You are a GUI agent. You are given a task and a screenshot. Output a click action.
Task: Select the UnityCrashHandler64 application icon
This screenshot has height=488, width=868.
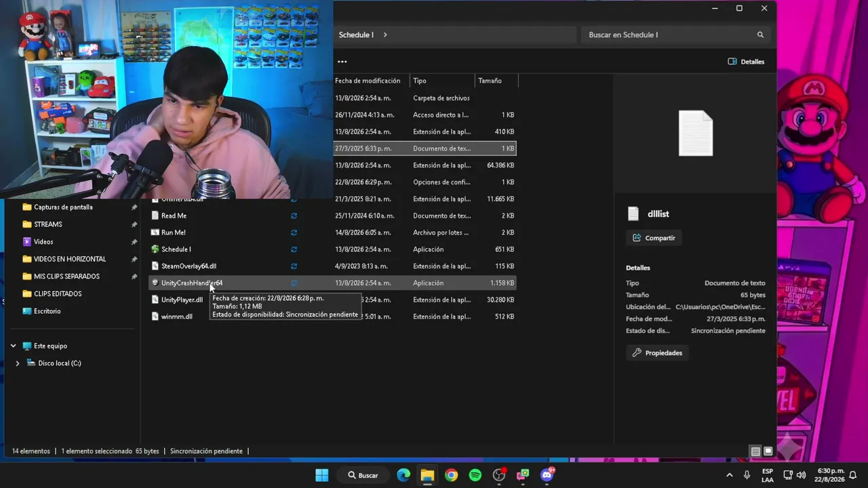pos(155,283)
